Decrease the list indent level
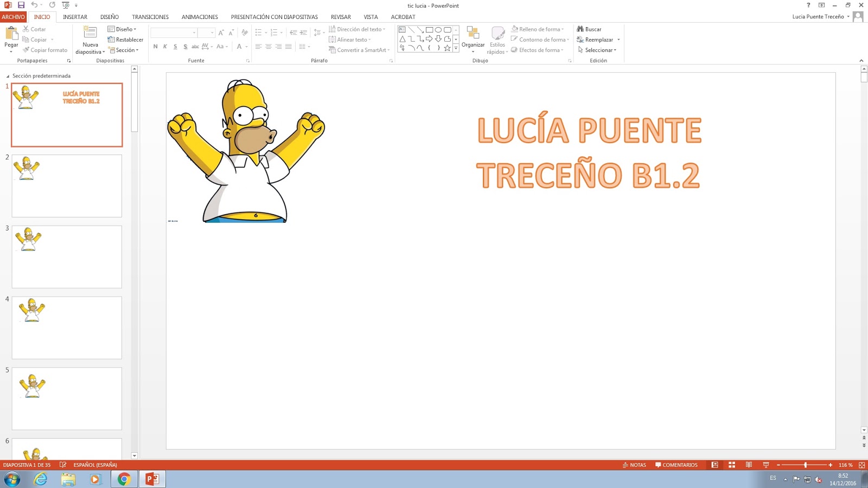The width and height of the screenshot is (868, 488). point(293,33)
